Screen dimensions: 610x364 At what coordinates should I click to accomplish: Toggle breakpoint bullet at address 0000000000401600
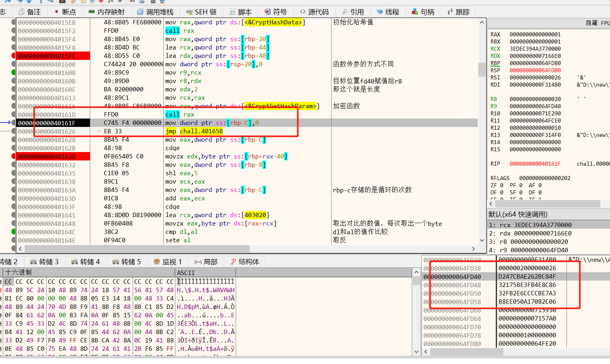pos(14,64)
